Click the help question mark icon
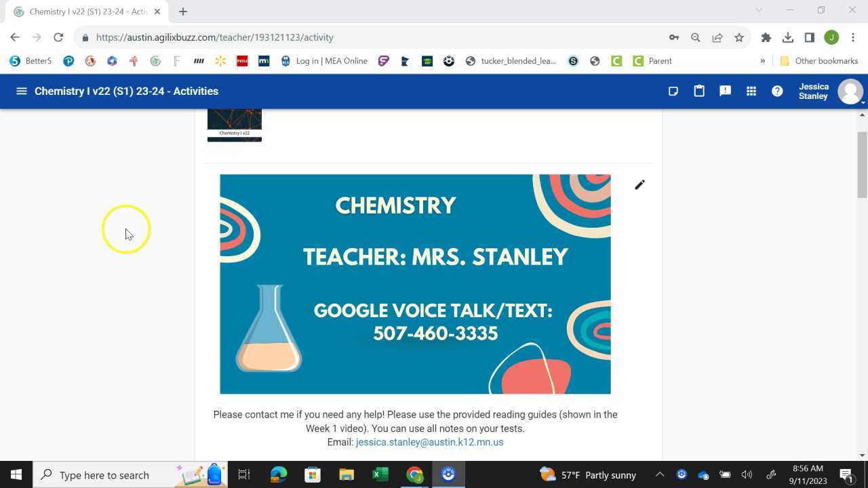 777,91
